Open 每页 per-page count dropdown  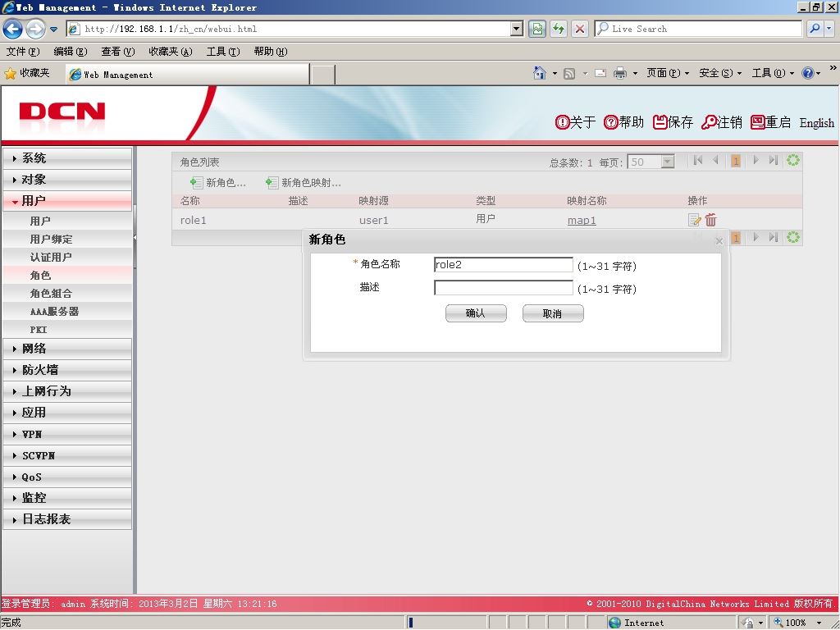(651, 162)
